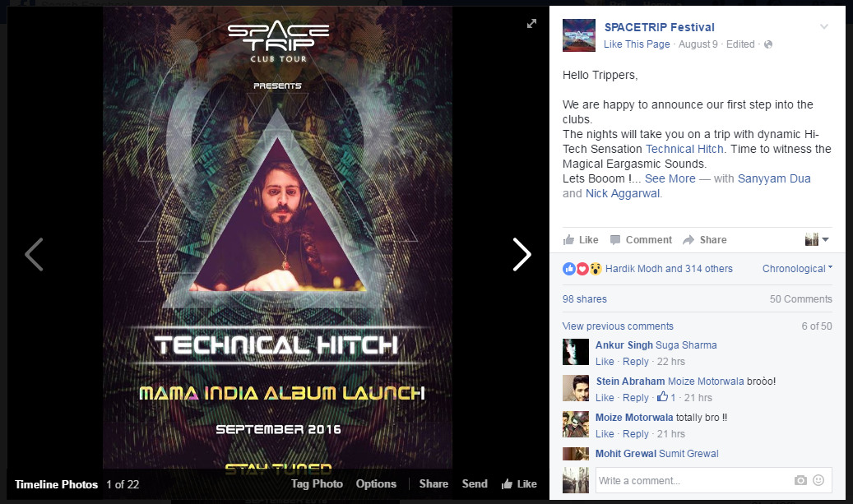853x504 pixels.
Task: View previous comments
Action: pos(618,326)
